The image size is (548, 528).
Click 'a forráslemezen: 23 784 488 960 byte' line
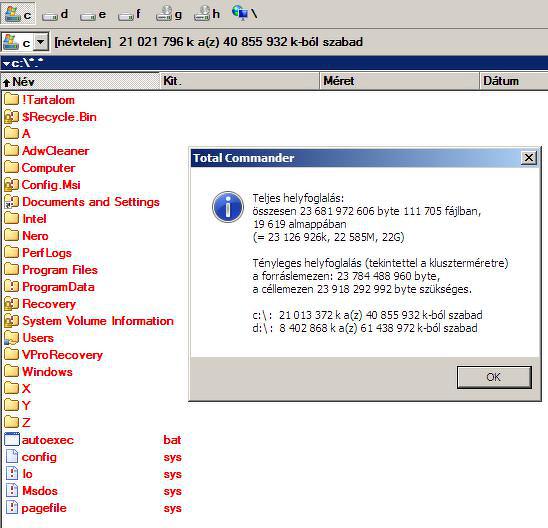346,276
